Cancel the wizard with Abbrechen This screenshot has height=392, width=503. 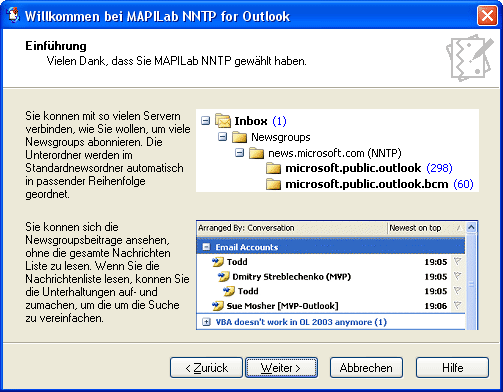click(366, 368)
